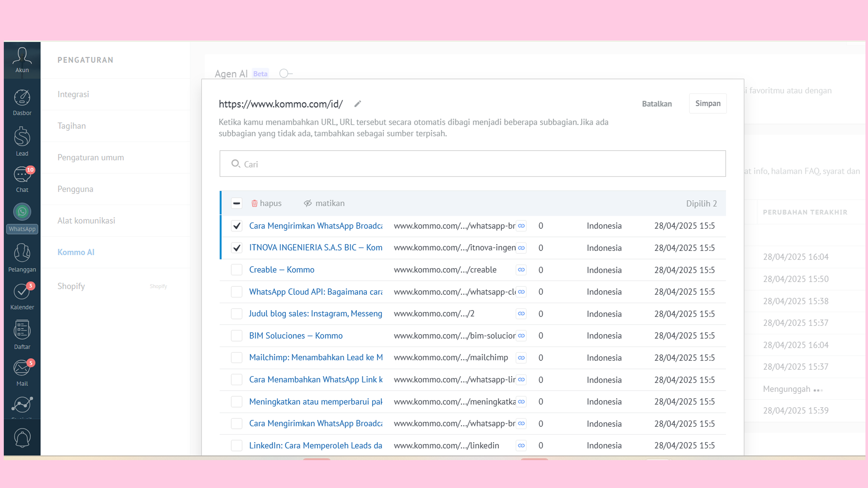
Task: Open link icon for linkedin row
Action: [x=521, y=445]
